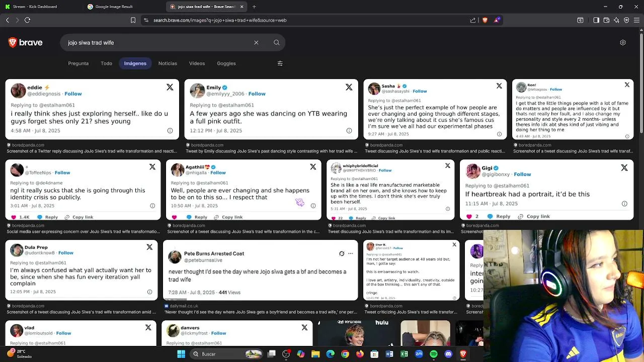Select the Pregunta search tab
644x362 pixels.
click(78, 63)
